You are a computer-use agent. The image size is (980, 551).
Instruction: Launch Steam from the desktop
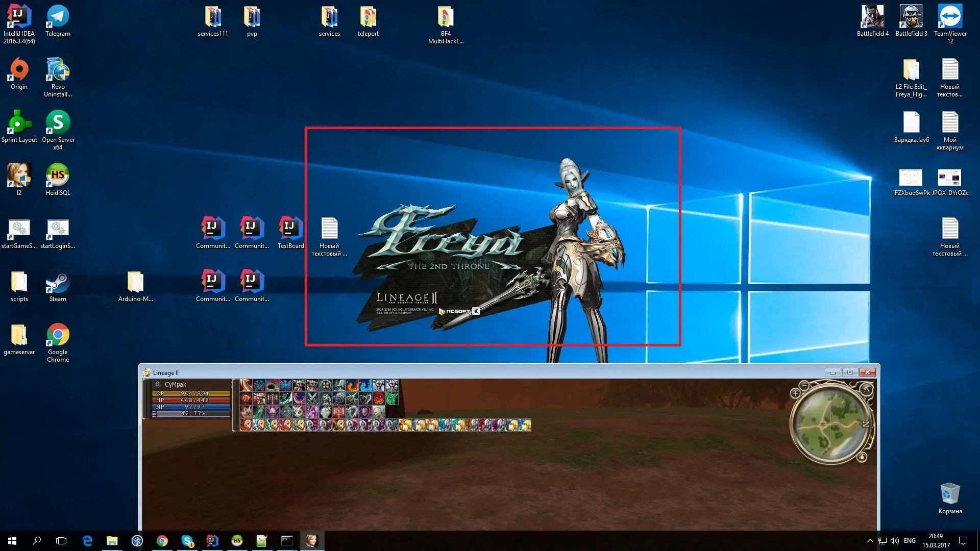click(x=58, y=286)
